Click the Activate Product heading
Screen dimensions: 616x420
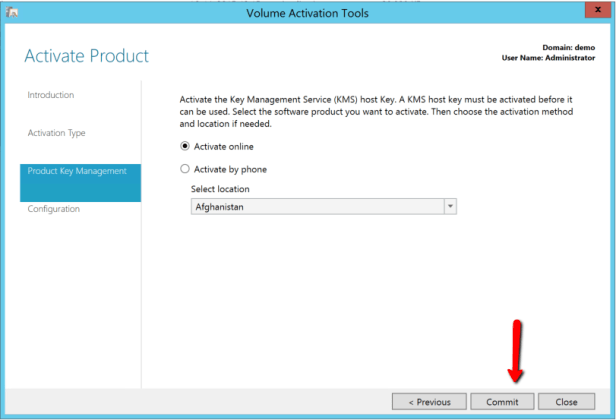[x=86, y=56]
